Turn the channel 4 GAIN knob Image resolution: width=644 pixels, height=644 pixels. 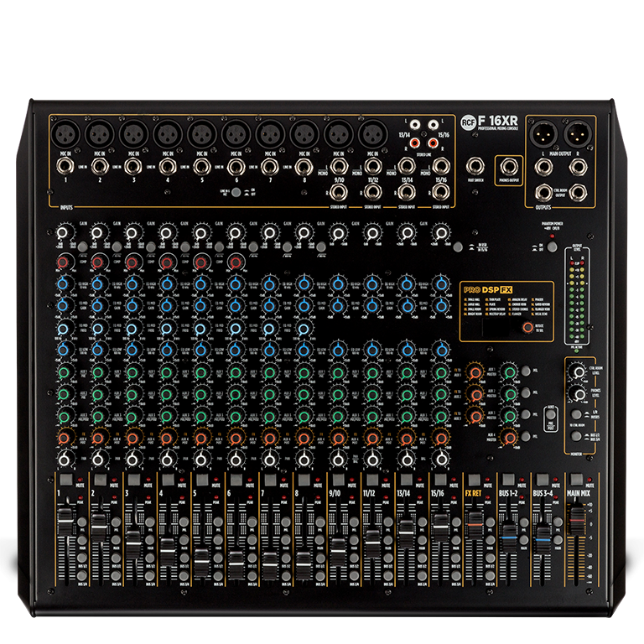(x=166, y=233)
